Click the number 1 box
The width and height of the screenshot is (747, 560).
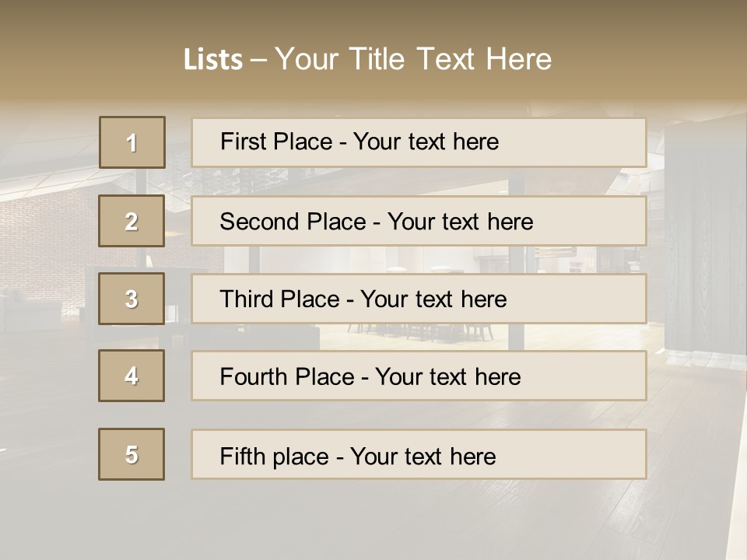click(132, 142)
